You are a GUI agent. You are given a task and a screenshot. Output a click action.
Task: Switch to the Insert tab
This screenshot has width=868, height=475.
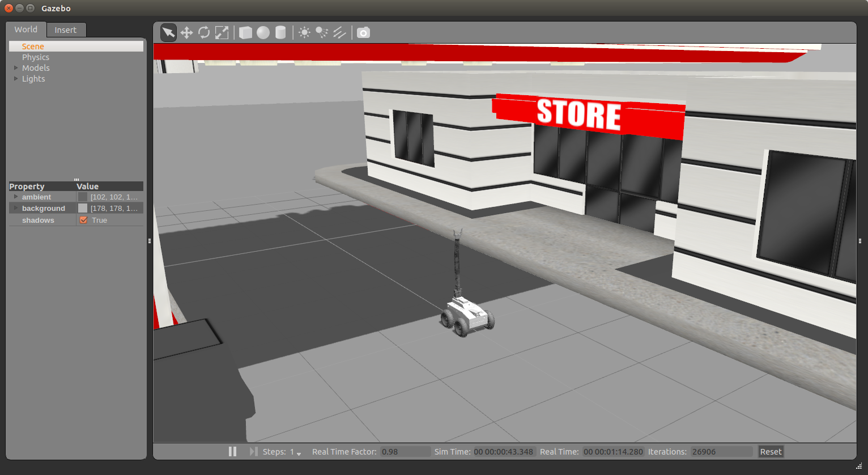(x=65, y=30)
